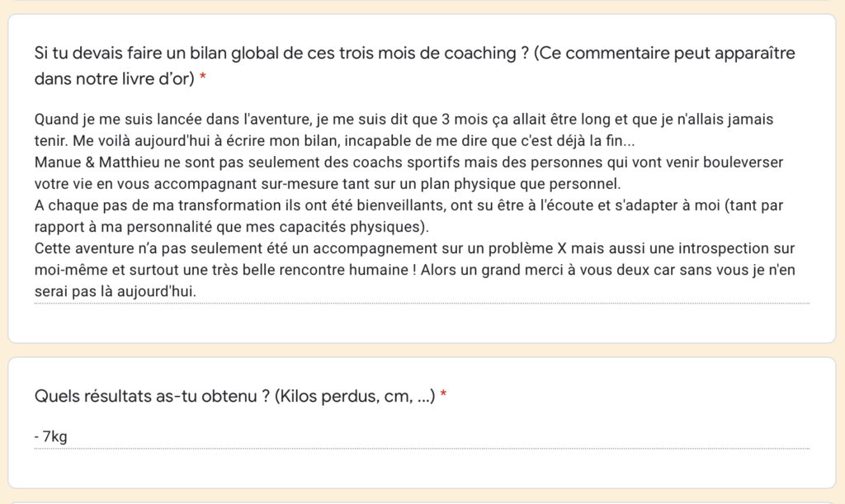The height and width of the screenshot is (504, 845).
Task: Click the words "livre d'or" in the question
Action: point(157,79)
